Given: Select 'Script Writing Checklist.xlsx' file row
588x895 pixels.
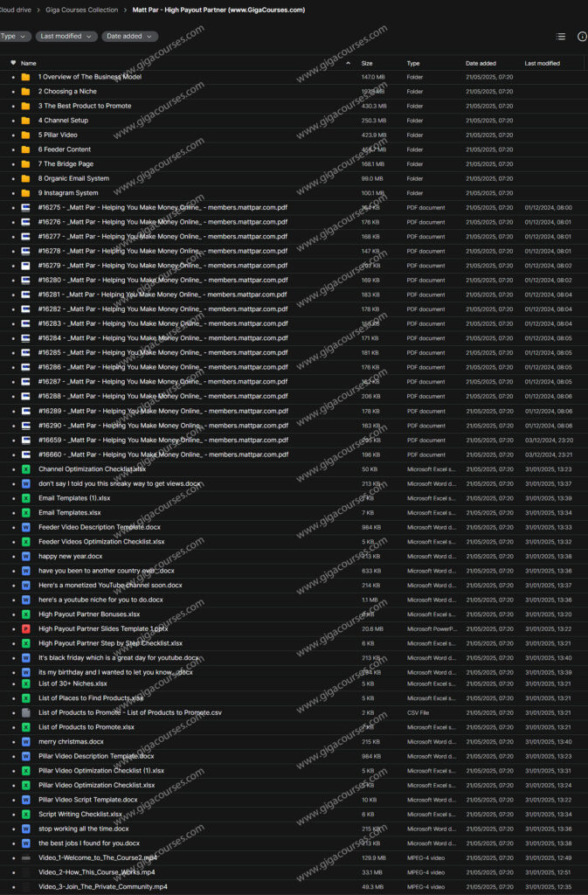Looking at the screenshot, I should point(80,814).
